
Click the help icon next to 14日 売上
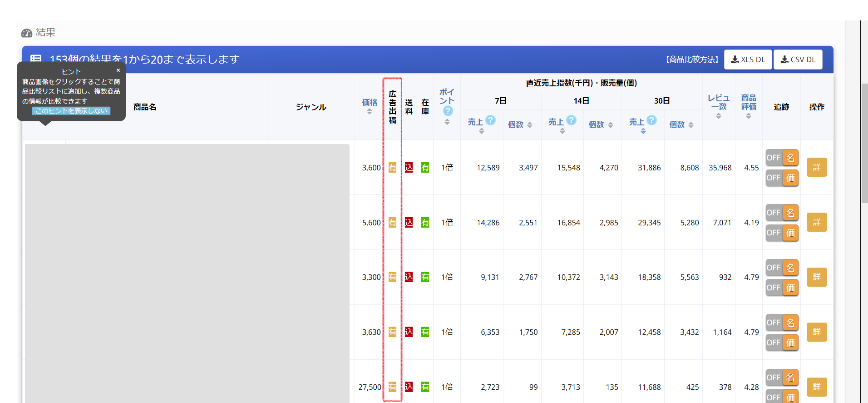click(571, 120)
